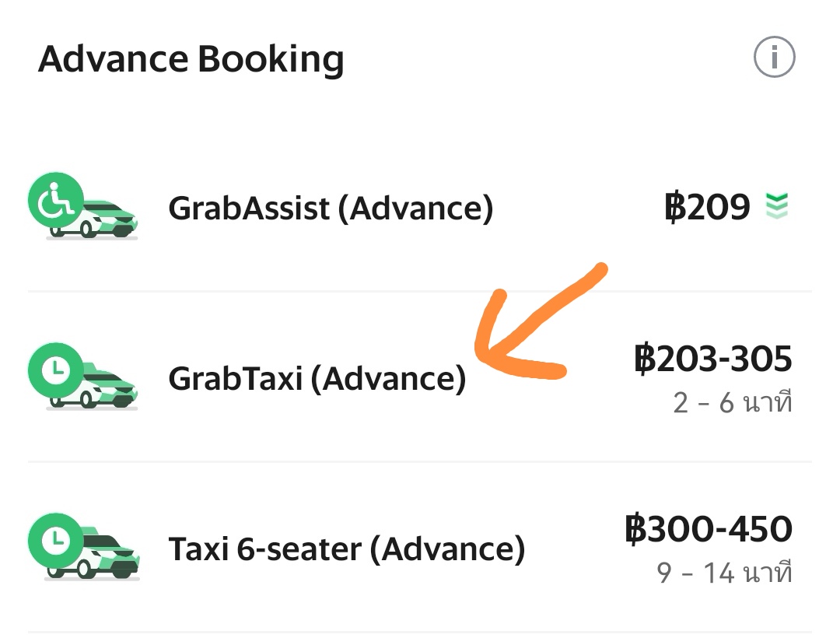The width and height of the screenshot is (840, 638).
Task: Tap the ฿209 GrabAssist fare
Action: 707,207
